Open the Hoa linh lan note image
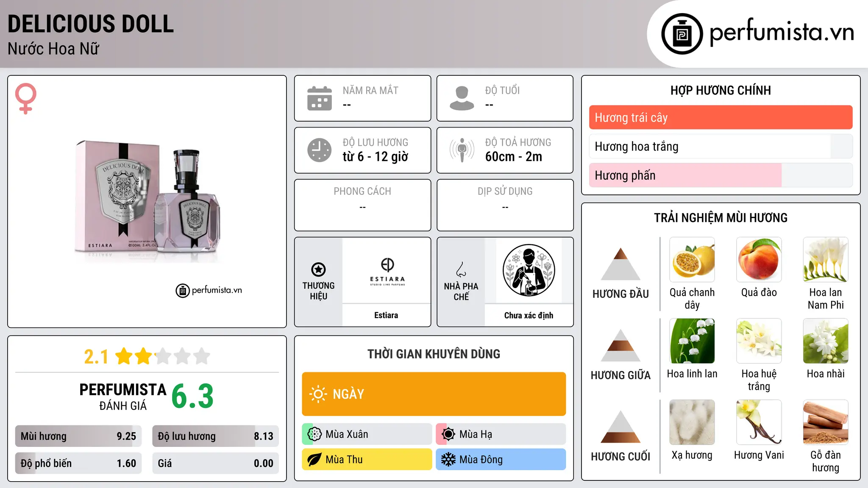868x488 pixels. tap(692, 341)
